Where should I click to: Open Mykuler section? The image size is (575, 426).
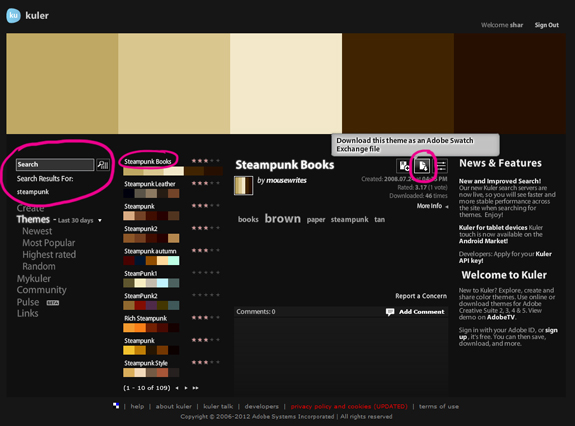pos(34,279)
